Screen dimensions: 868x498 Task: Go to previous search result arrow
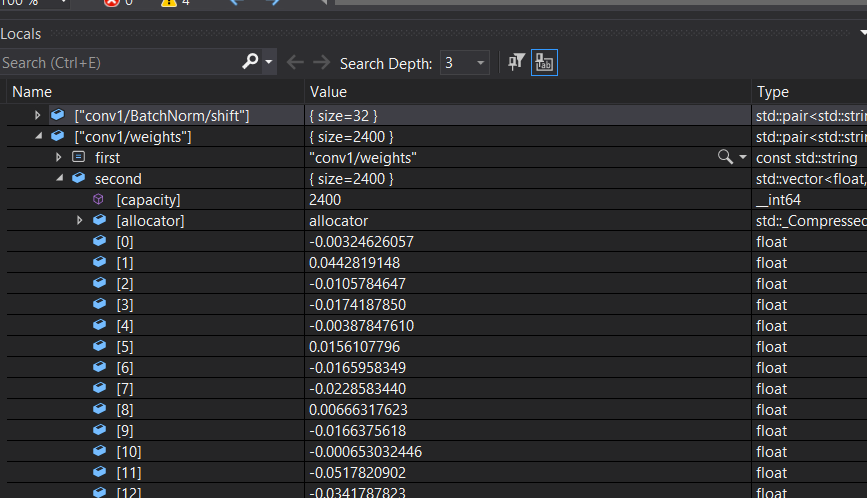[x=295, y=63]
